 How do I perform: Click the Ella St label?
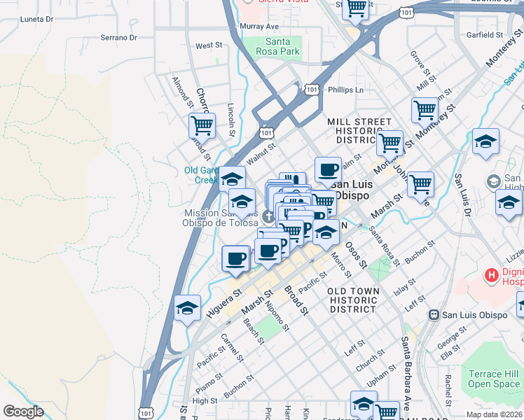pyautogui.click(x=450, y=352)
